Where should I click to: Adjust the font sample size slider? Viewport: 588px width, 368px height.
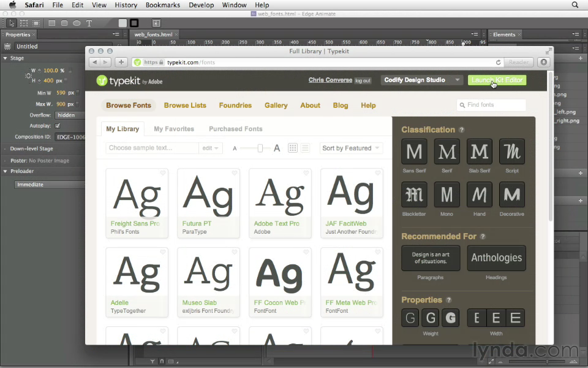260,148
